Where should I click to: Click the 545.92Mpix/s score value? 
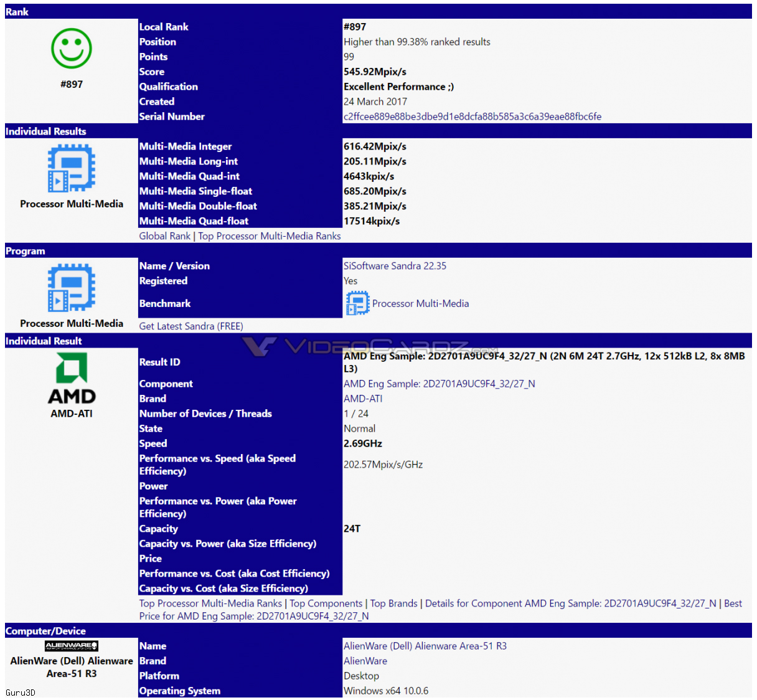pyautogui.click(x=375, y=72)
